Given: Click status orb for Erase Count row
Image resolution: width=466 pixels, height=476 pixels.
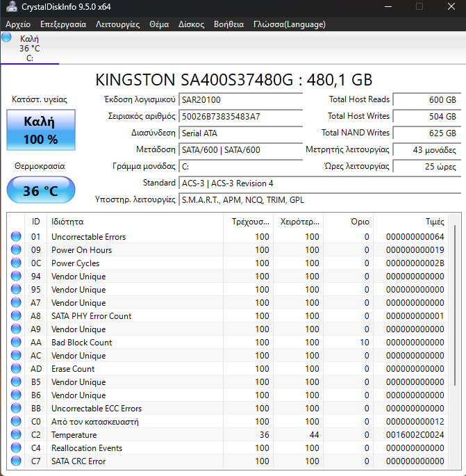Looking at the screenshot, I should tap(16, 368).
